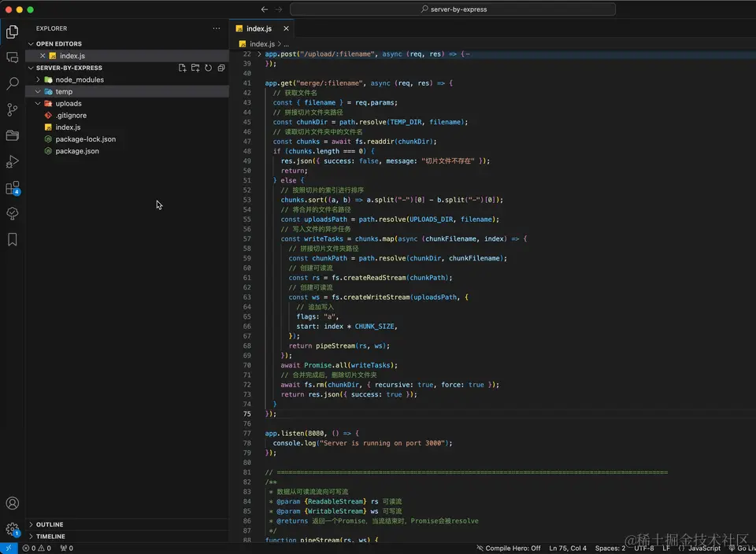Viewport: 756px width, 554px height.
Task: Click the New File icon in explorer
Action: (182, 68)
